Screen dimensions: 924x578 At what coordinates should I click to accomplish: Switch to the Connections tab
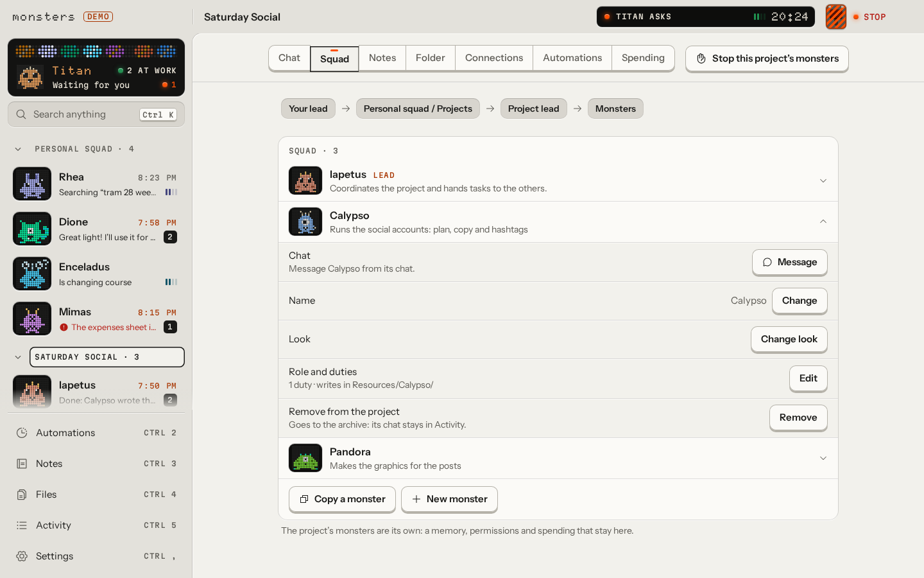coord(494,58)
